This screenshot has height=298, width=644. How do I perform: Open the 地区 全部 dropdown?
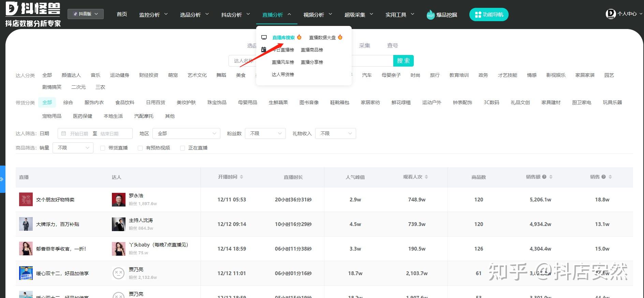point(186,133)
